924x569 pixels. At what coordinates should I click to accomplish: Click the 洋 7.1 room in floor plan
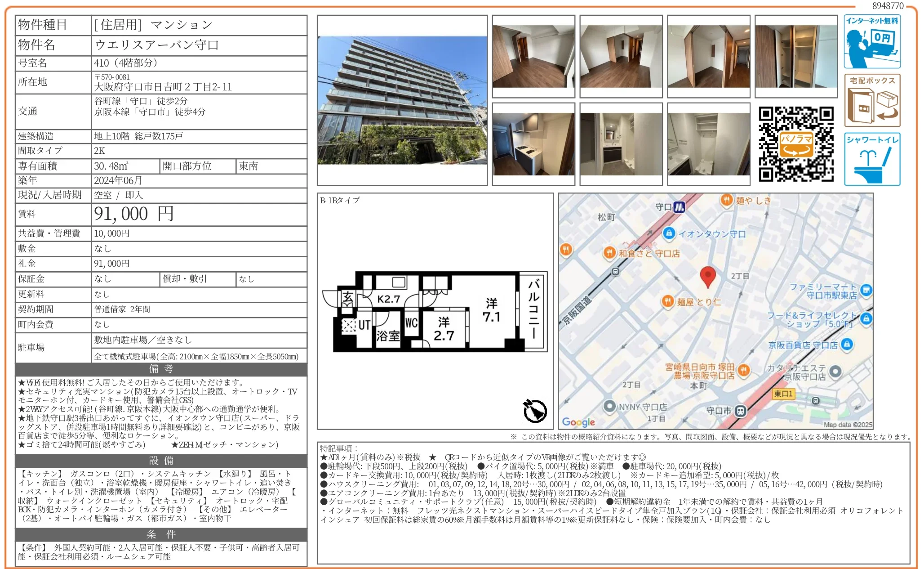[491, 310]
